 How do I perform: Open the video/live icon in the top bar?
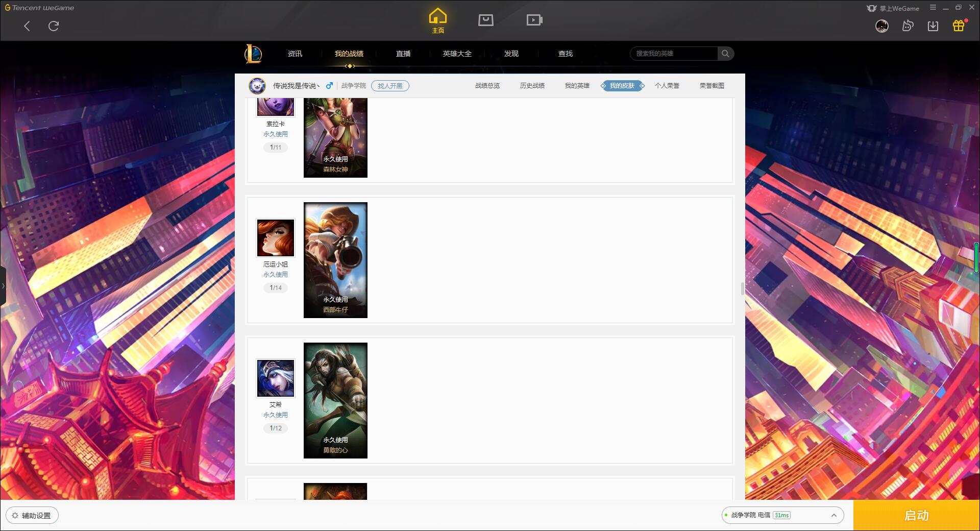pos(534,20)
